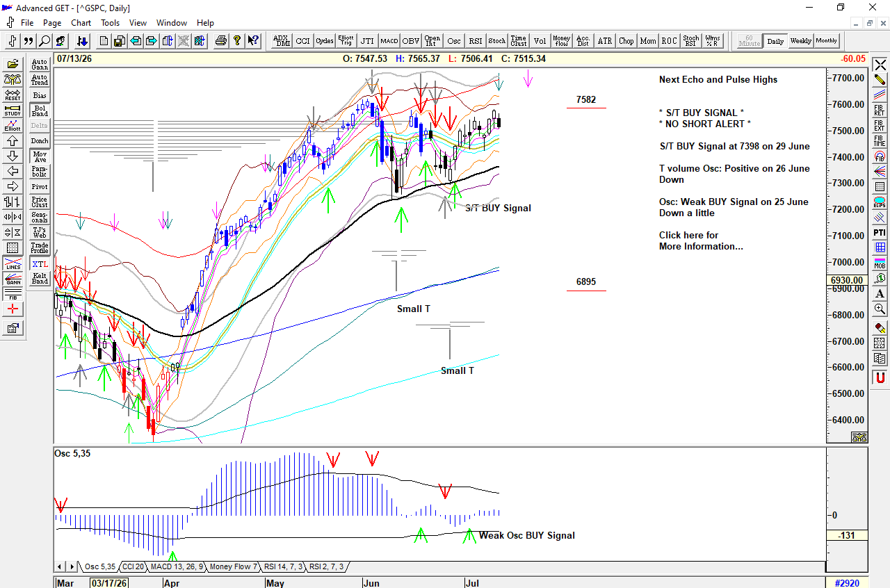
Task: Switch to Monthly timeframe
Action: (x=827, y=41)
